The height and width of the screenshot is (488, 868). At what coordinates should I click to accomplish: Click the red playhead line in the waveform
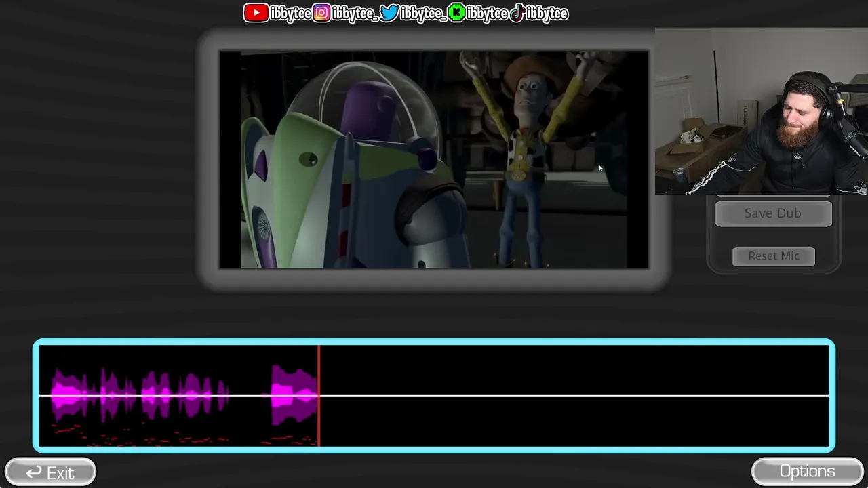319,395
